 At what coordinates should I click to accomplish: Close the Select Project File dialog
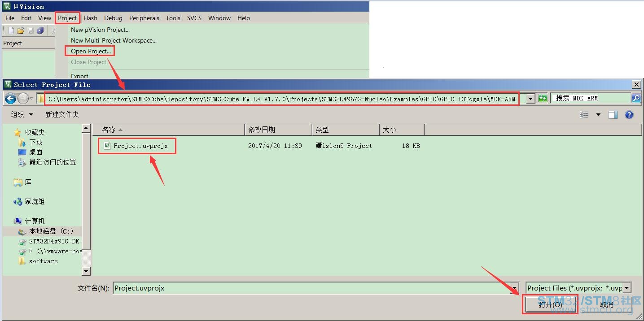(636, 84)
